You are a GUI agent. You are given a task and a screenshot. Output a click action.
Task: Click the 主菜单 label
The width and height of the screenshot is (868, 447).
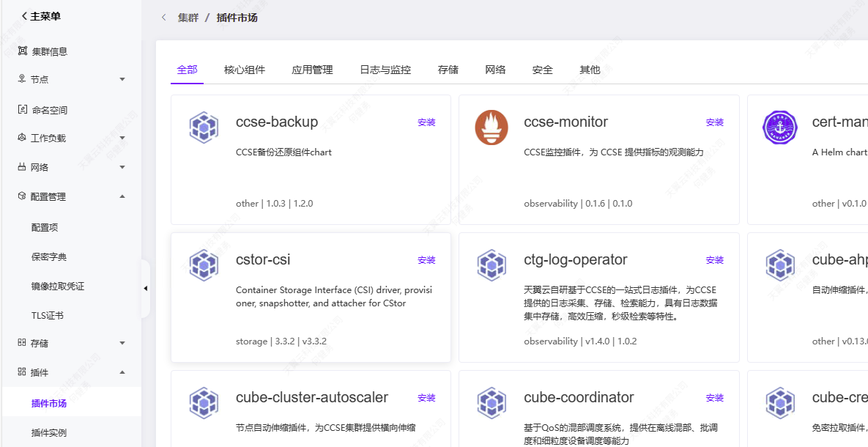point(45,17)
